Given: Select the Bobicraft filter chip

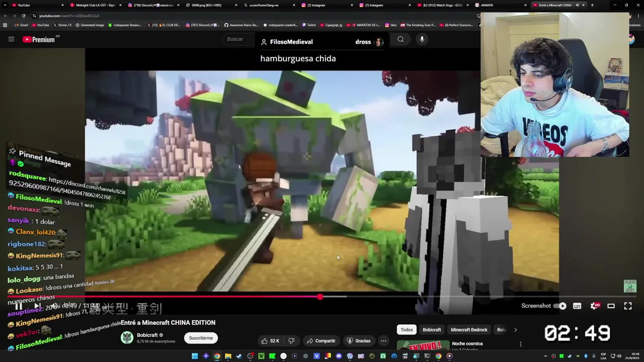Looking at the screenshot, I should point(432,330).
